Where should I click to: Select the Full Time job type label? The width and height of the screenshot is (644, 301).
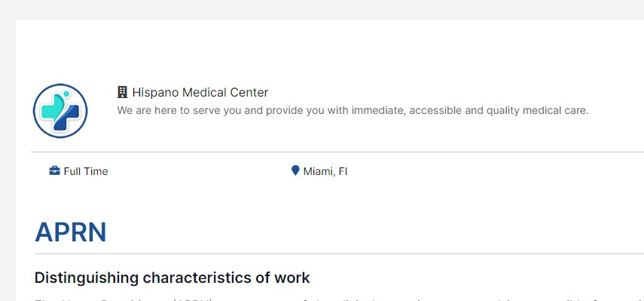86,171
